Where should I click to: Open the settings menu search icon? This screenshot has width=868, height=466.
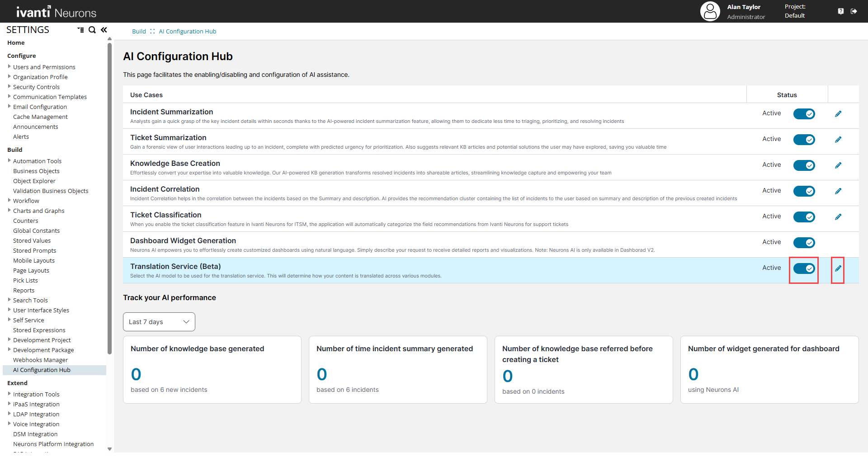[92, 30]
